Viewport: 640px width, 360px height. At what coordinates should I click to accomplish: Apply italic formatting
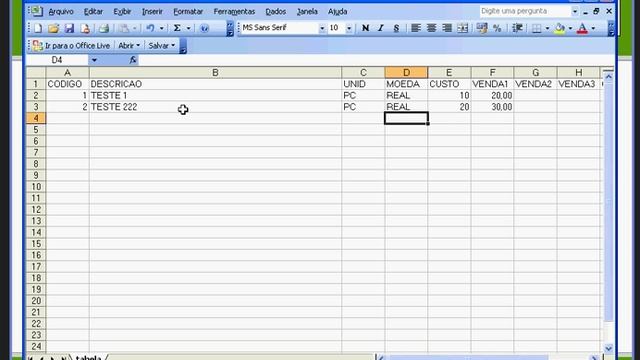(380, 28)
